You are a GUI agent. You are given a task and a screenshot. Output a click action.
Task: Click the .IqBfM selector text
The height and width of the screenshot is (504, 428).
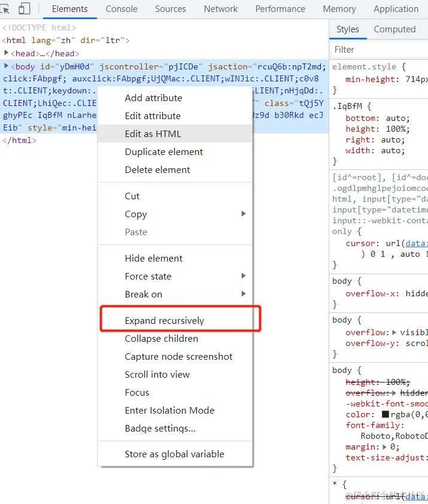[x=347, y=106]
